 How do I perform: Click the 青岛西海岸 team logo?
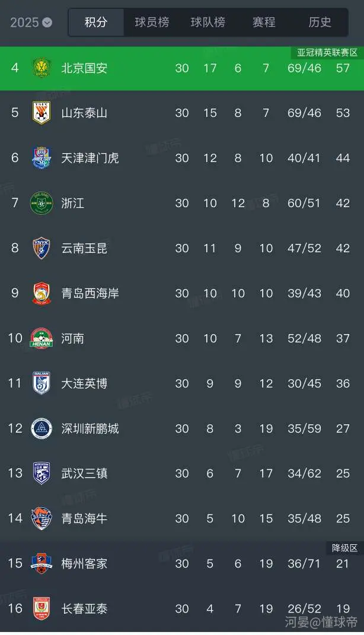click(x=41, y=293)
